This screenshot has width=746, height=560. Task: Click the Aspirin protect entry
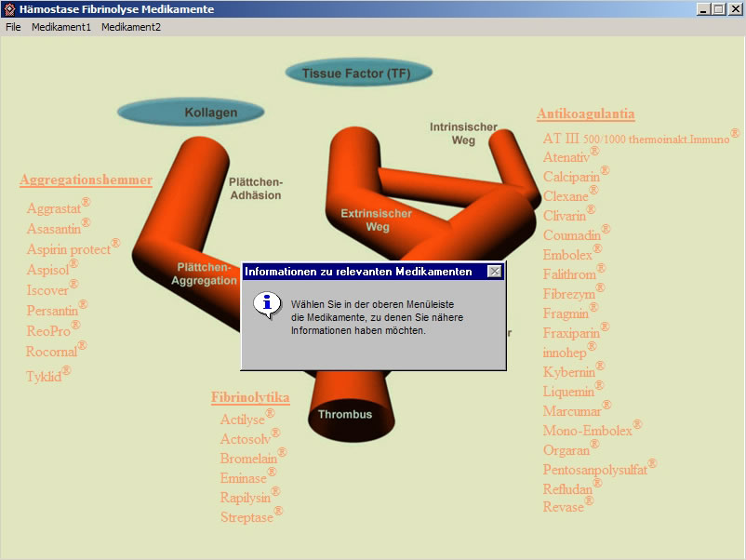[73, 248]
